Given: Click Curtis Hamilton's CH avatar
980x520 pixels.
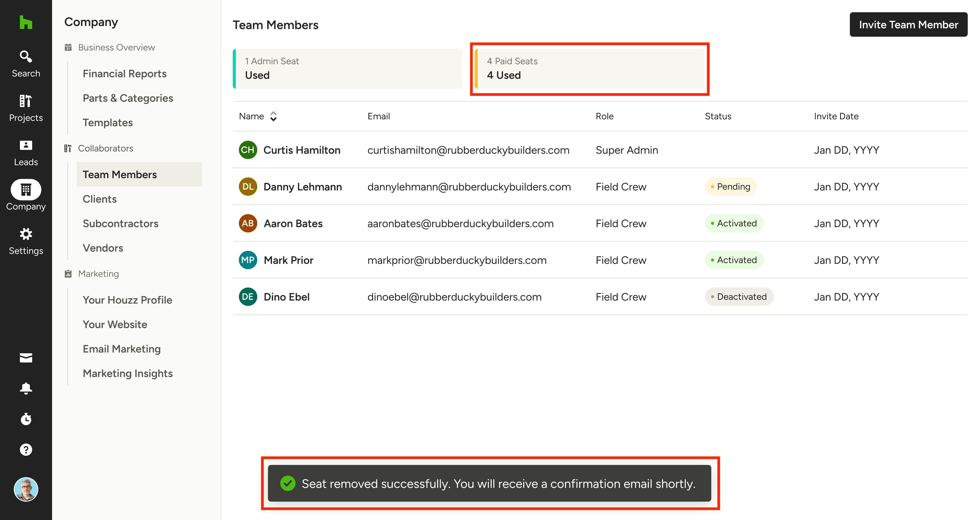Looking at the screenshot, I should click(248, 150).
